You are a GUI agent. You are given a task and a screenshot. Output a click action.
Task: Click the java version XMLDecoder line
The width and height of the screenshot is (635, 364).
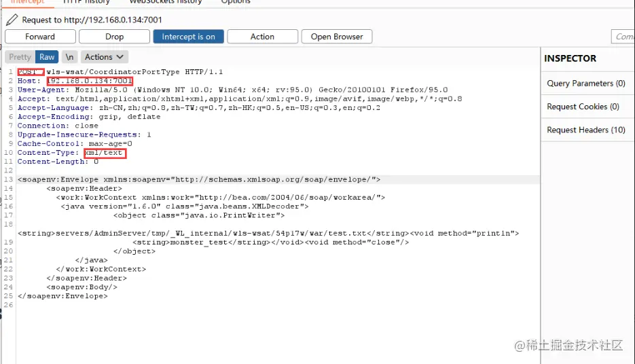(x=185, y=206)
